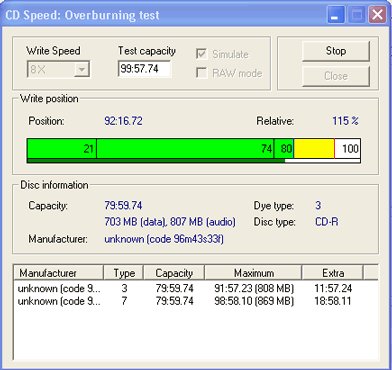Click the Disc type value CD-R
Viewport: 392px width, 370px height.
click(x=327, y=222)
